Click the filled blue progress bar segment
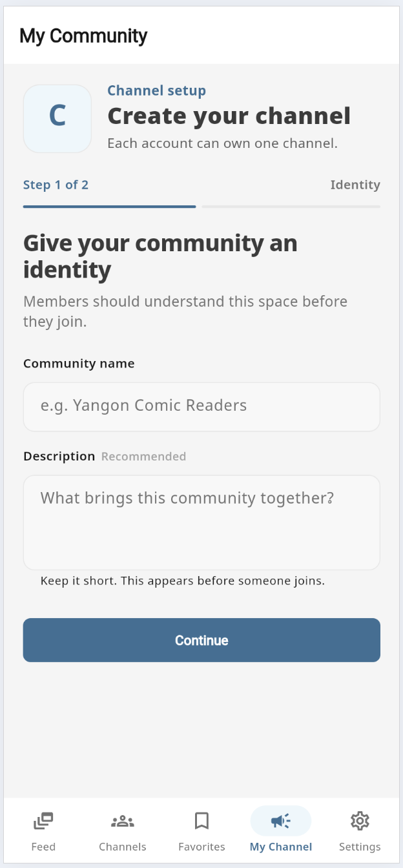The image size is (403, 868). click(109, 207)
